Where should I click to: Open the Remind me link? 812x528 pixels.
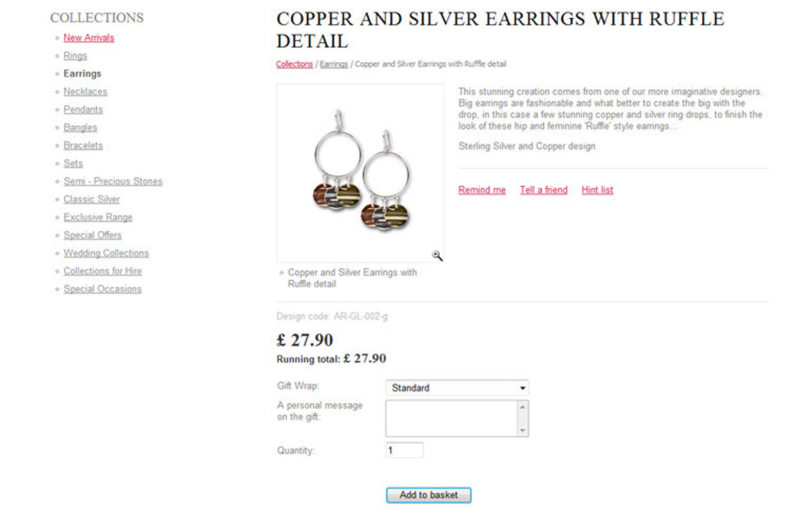pos(482,190)
